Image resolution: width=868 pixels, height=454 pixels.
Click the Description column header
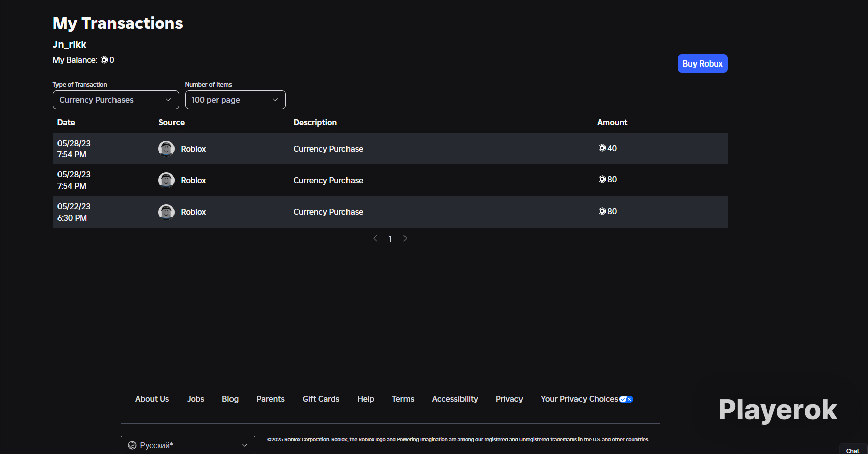(x=315, y=122)
